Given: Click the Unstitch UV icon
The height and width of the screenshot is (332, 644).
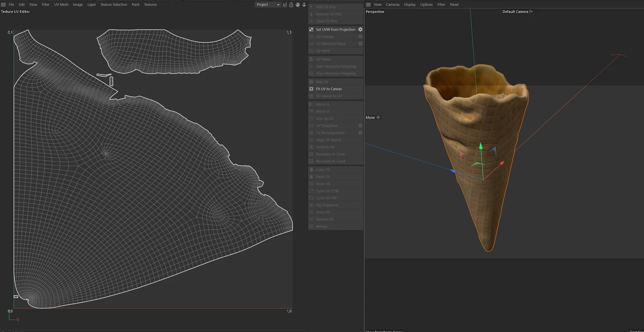Looking at the screenshot, I should 311,147.
